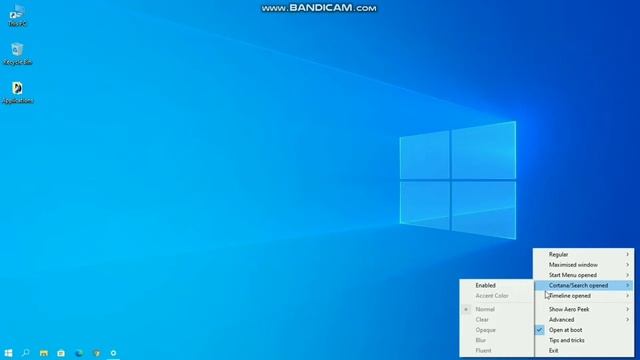Expand the Start Menu opened submenu

tap(584, 275)
